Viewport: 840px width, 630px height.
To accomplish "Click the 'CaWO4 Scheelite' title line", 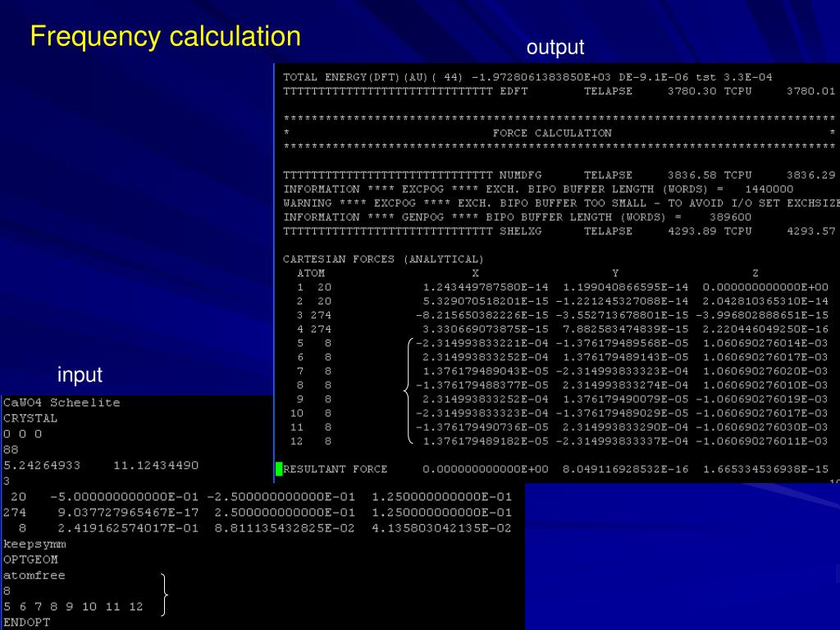I will [x=62, y=402].
